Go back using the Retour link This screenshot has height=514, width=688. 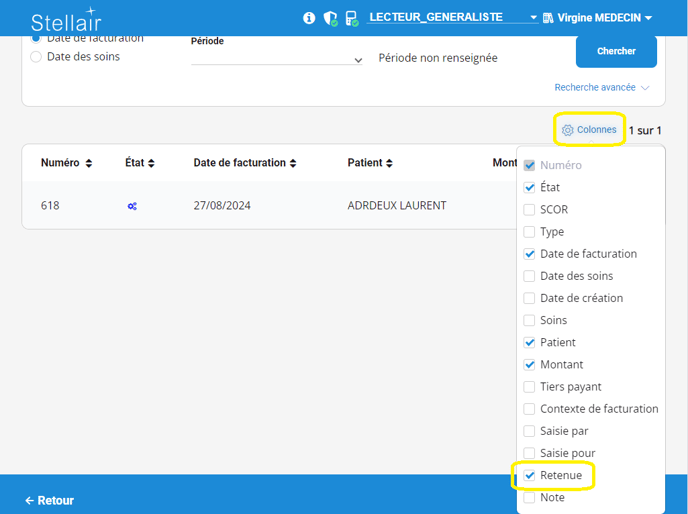[50, 500]
